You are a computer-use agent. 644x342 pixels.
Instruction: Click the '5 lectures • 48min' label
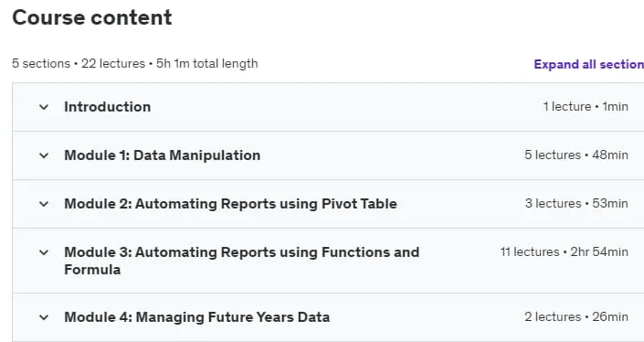tap(576, 155)
